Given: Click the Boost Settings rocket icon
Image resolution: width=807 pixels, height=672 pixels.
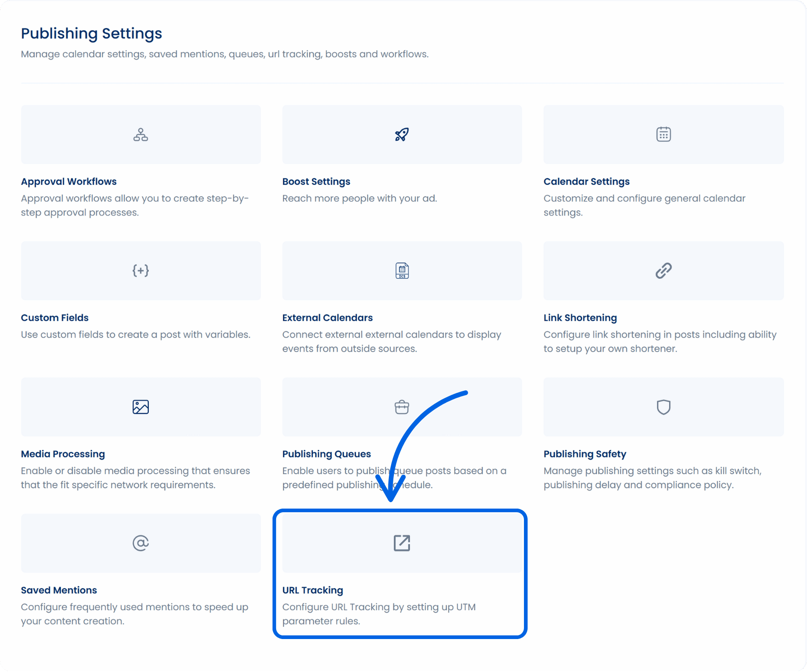Looking at the screenshot, I should click(x=402, y=135).
